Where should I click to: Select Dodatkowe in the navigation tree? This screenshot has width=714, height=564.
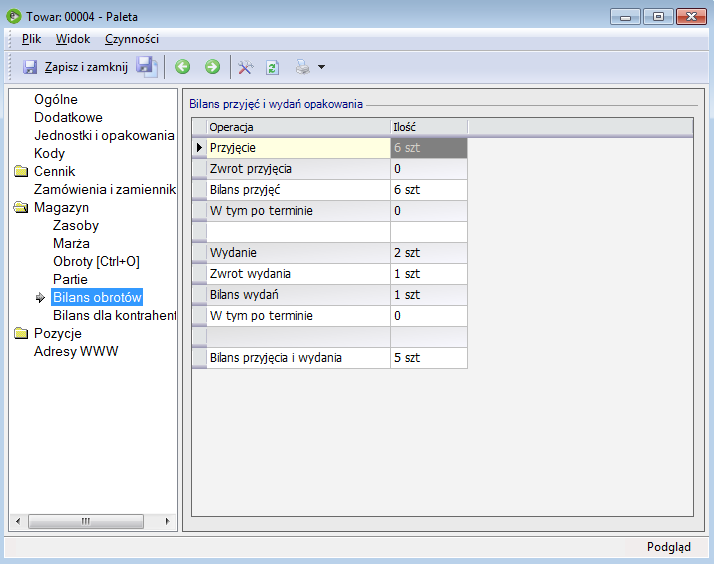[x=68, y=117]
